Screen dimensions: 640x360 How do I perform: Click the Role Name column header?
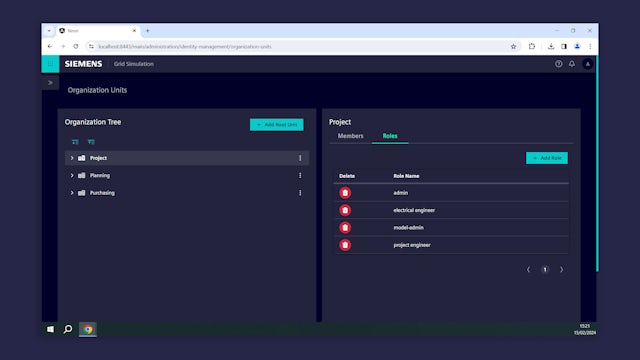[406, 176]
